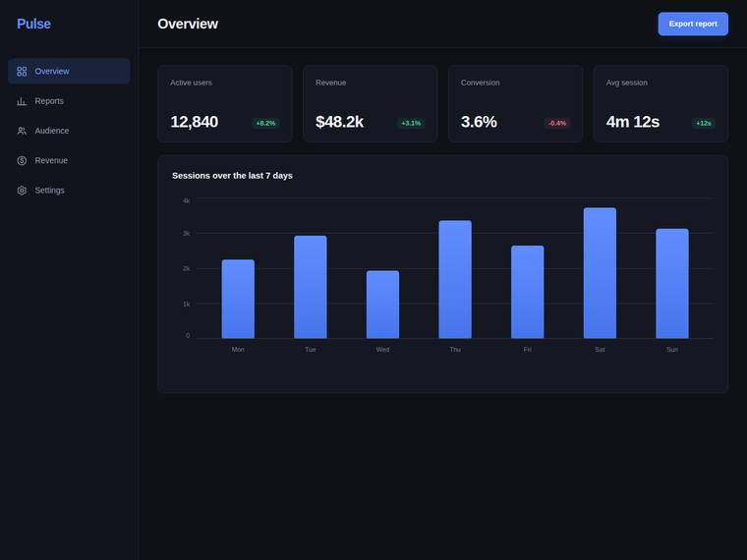Select the Active users card value 12,840
747x560 pixels.
coord(195,122)
